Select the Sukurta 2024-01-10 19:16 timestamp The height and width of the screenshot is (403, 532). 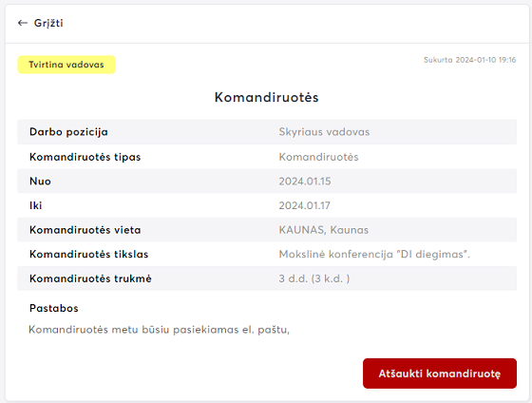[470, 60]
